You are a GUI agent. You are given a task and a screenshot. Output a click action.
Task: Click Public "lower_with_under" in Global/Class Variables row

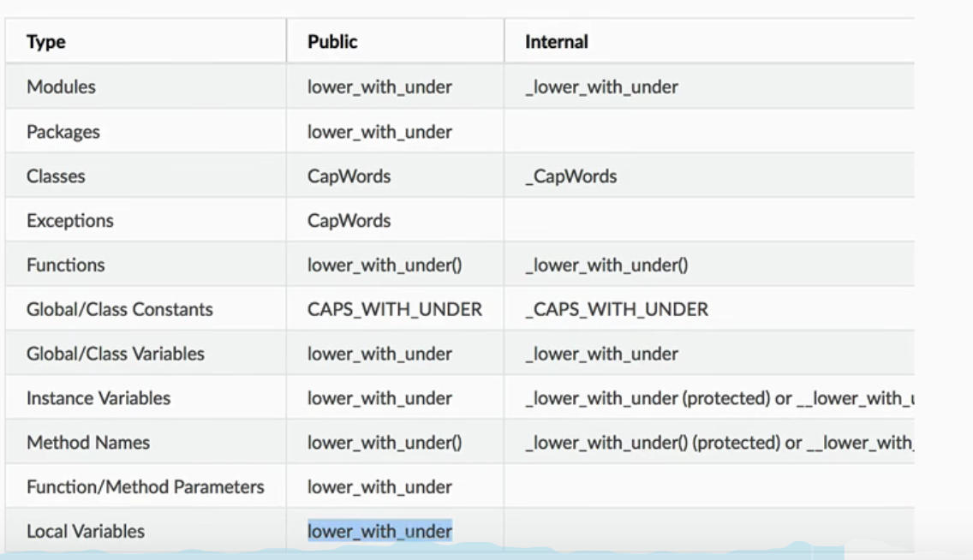pos(379,354)
